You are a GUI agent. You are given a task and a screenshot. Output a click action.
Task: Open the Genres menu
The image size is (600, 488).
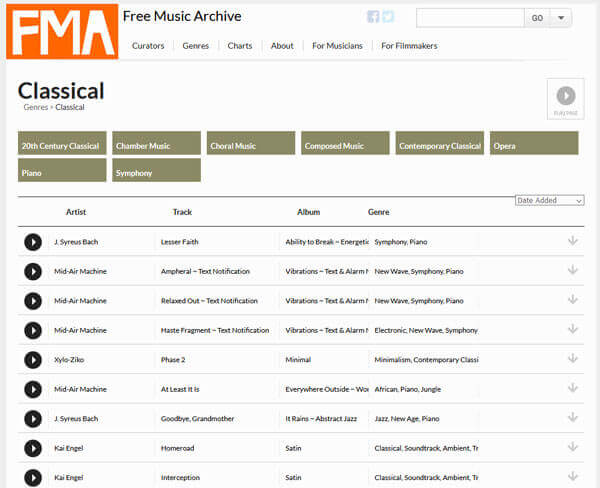(x=196, y=46)
